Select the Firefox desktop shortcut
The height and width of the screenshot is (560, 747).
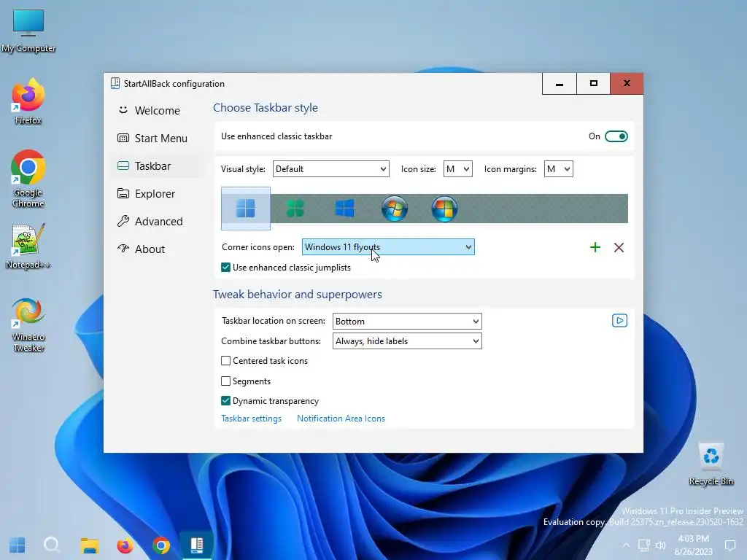[x=28, y=102]
